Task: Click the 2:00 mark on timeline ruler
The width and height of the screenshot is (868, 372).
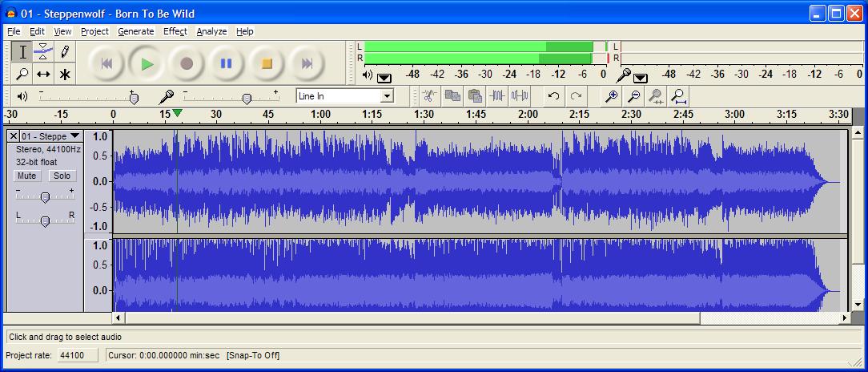Action: coord(528,114)
